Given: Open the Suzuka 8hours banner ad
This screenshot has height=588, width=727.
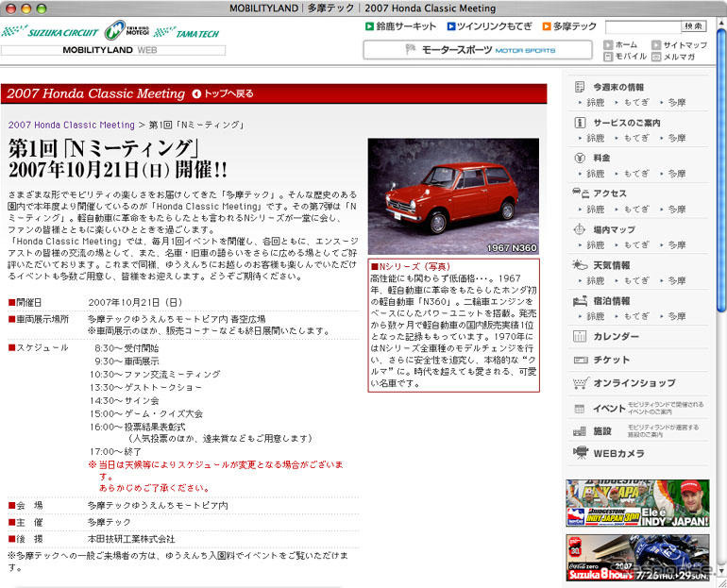Looking at the screenshot, I should (x=637, y=558).
